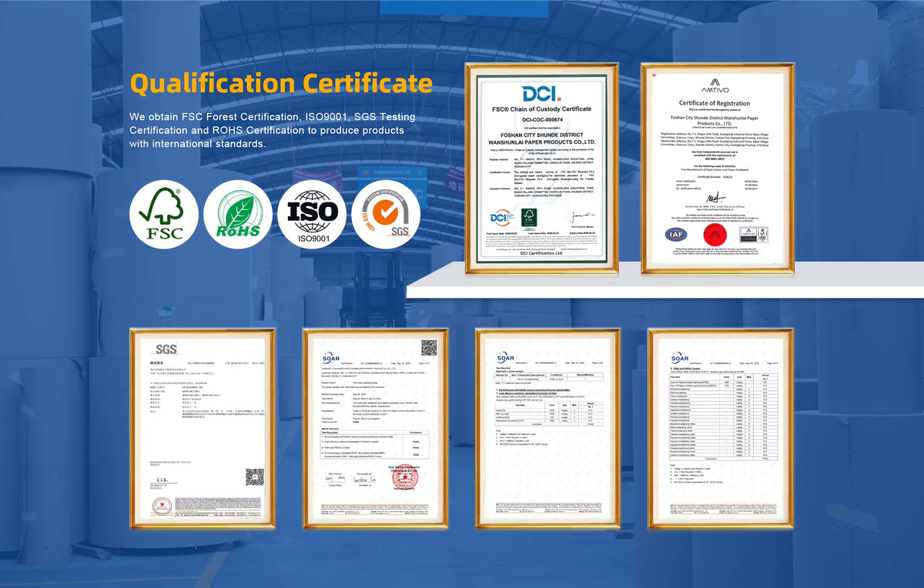The image size is (924, 588).
Task: Click SOAR logo on the page 1 report
Action: [332, 358]
